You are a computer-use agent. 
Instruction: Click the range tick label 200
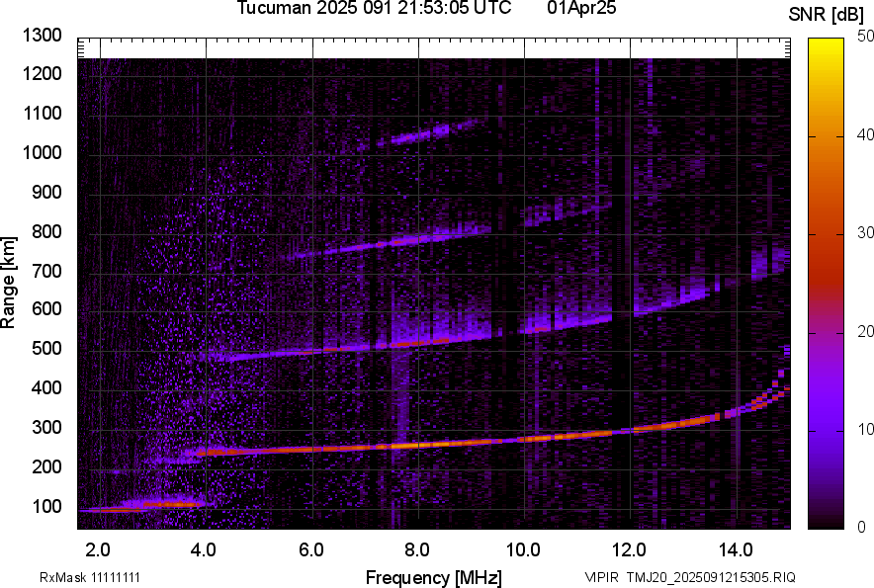46,466
